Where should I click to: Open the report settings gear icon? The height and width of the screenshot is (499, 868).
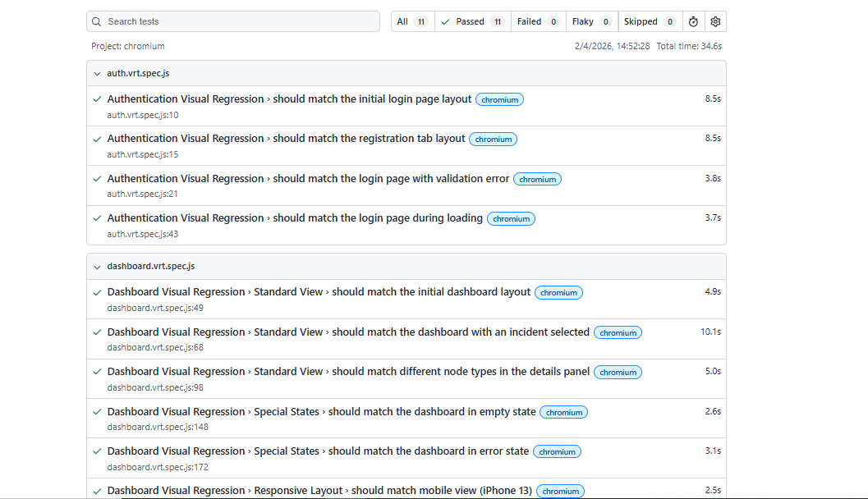(714, 21)
